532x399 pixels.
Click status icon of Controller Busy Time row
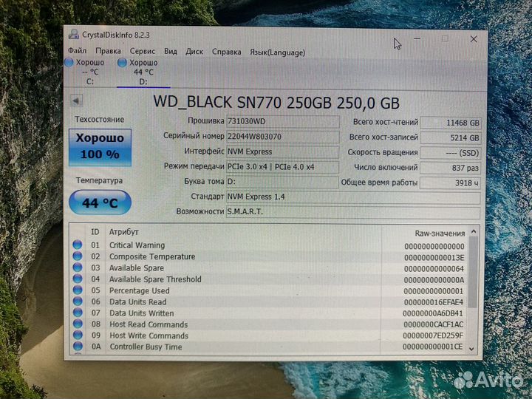pos(78,346)
